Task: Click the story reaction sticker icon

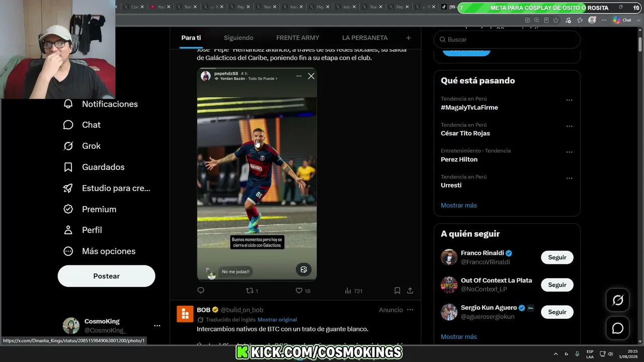Action: 304,269
